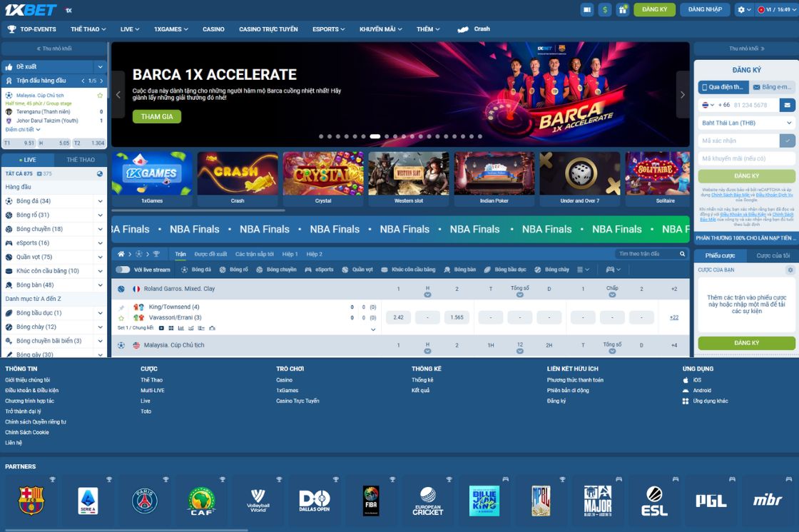Bet on odds 2.42 for King/Townsend
The width and height of the screenshot is (799, 532).
coord(399,317)
